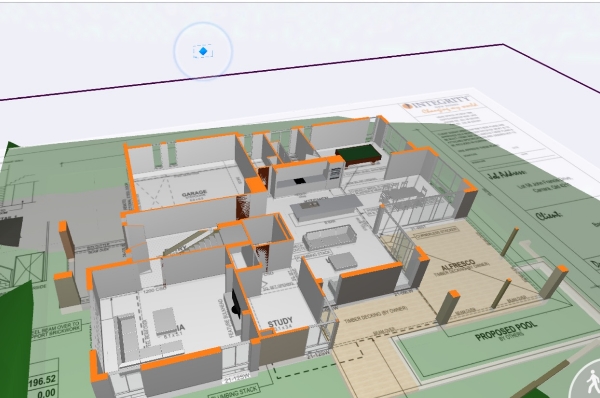Click the PROPOSED POOL label
This screenshot has width=600, height=398.
(505, 331)
